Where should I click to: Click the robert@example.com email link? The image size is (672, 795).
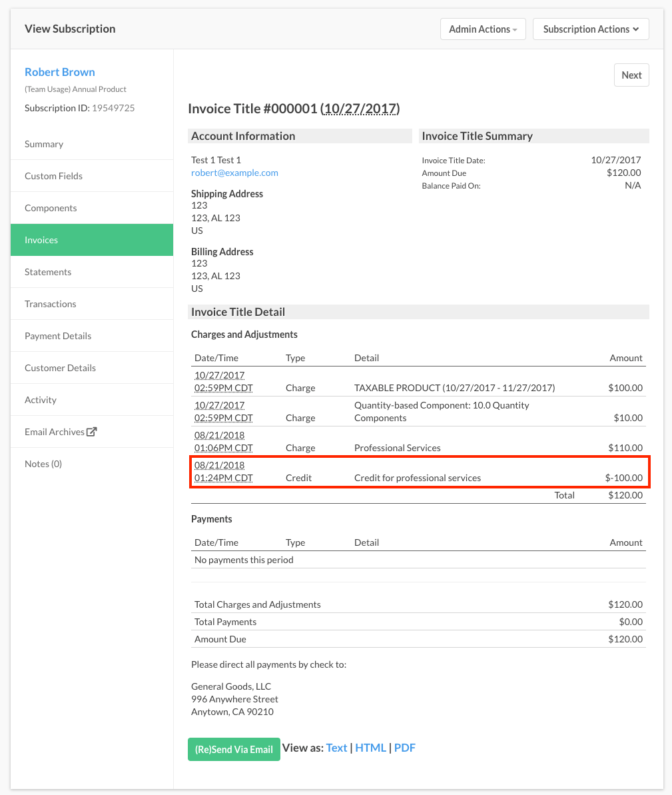click(234, 173)
